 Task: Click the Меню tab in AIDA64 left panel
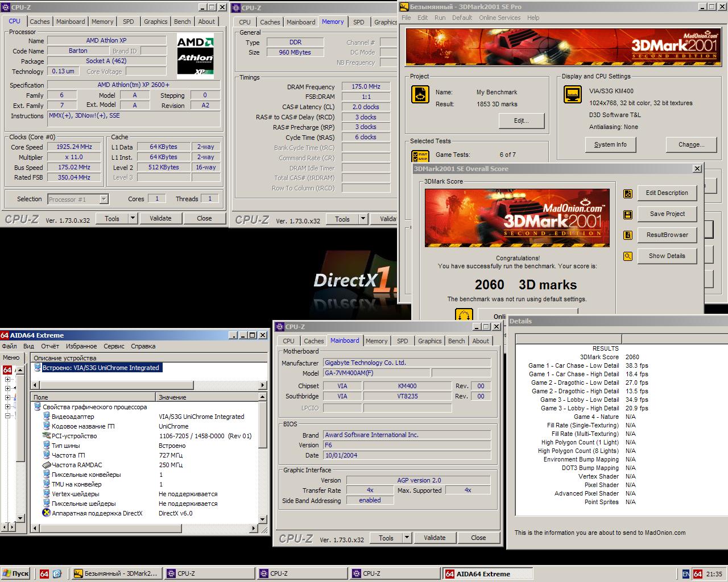[x=11, y=358]
